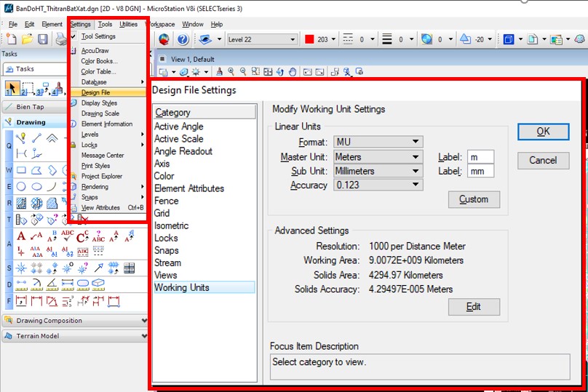
Task: Expand the Level 22 active level dropdown
Action: click(261, 39)
